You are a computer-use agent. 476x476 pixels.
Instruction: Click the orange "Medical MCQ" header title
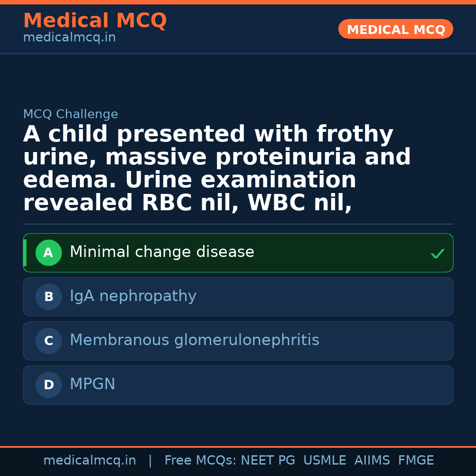tap(95, 21)
